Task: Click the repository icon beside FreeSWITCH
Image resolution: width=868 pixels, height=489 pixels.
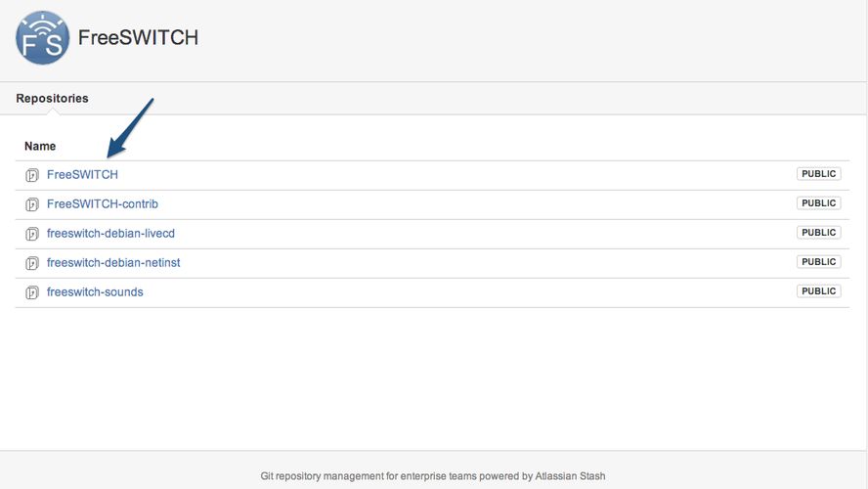Action: [31, 175]
